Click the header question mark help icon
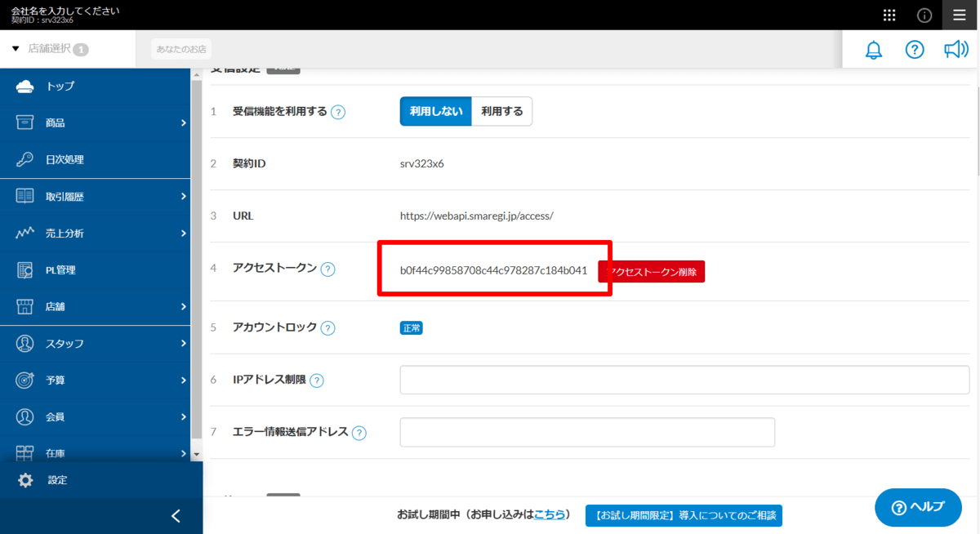The image size is (980, 534). click(915, 50)
